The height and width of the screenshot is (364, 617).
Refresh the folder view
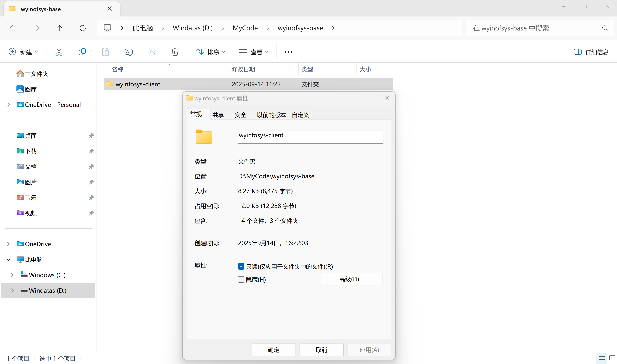(x=83, y=28)
